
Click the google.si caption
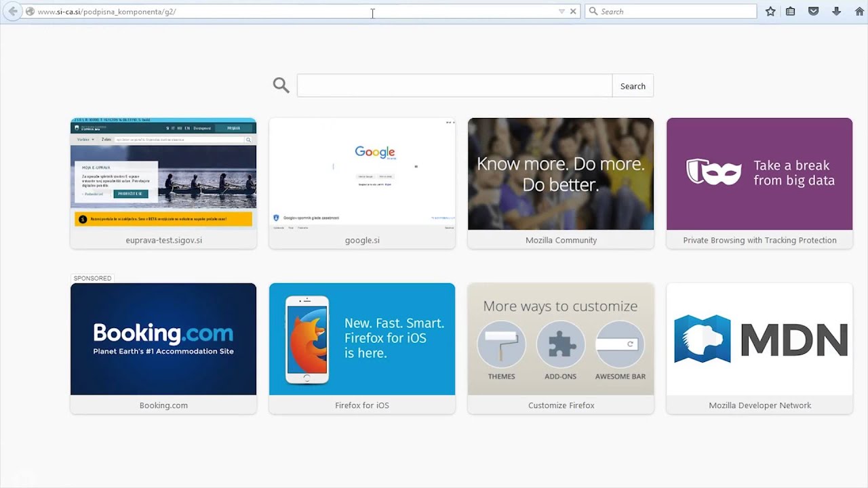pyautogui.click(x=362, y=240)
